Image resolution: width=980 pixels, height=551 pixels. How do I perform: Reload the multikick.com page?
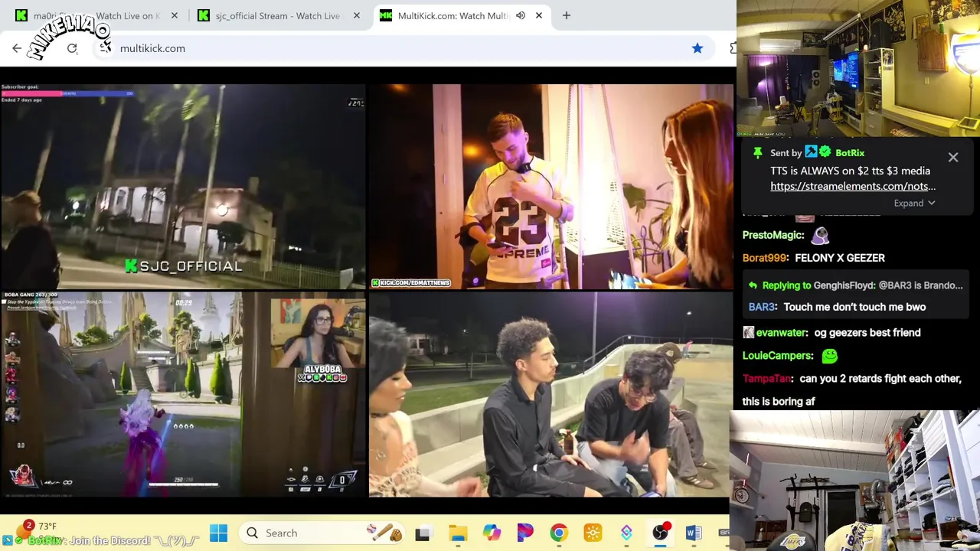[72, 48]
